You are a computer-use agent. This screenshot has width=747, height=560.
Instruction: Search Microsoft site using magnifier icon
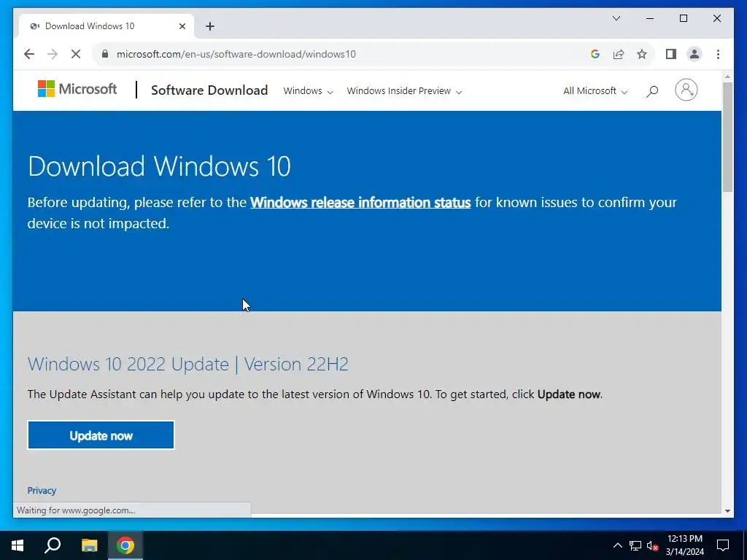click(651, 90)
